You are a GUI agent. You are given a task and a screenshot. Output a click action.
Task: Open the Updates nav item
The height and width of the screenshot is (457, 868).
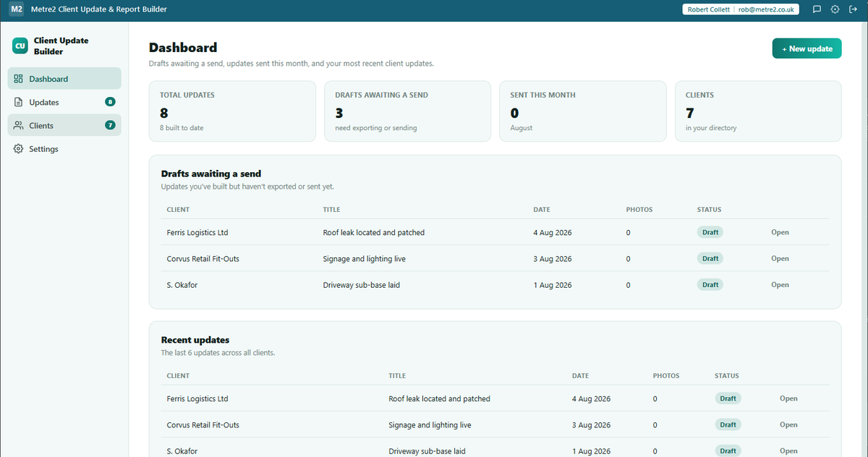(64, 102)
